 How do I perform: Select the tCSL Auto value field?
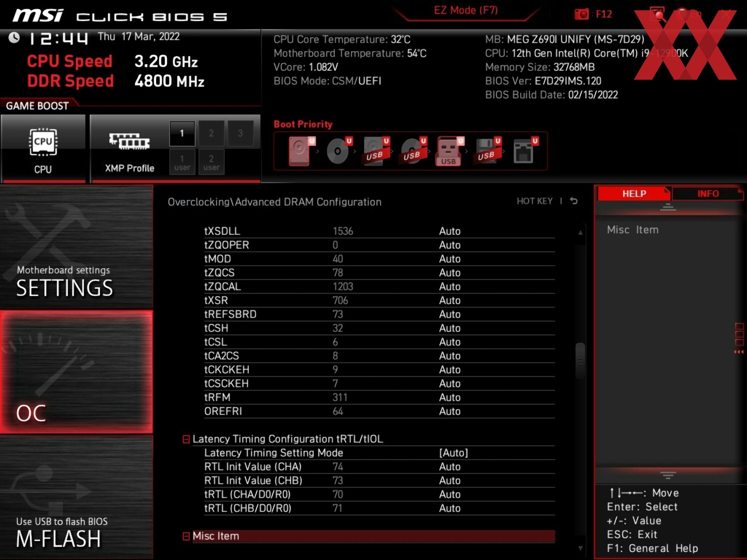tap(450, 342)
